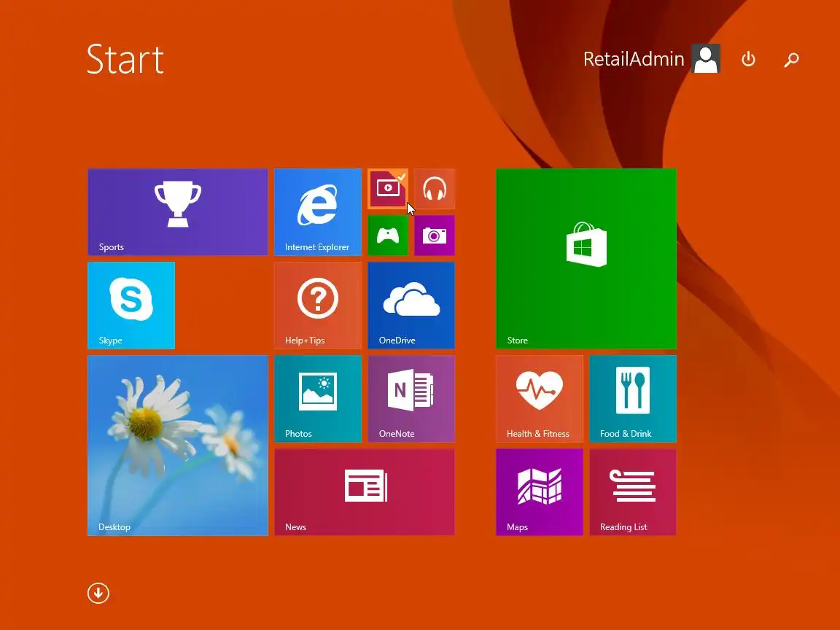Launch the OneNote tile
Viewport: 840px width, 630px height.
pyautogui.click(x=411, y=399)
